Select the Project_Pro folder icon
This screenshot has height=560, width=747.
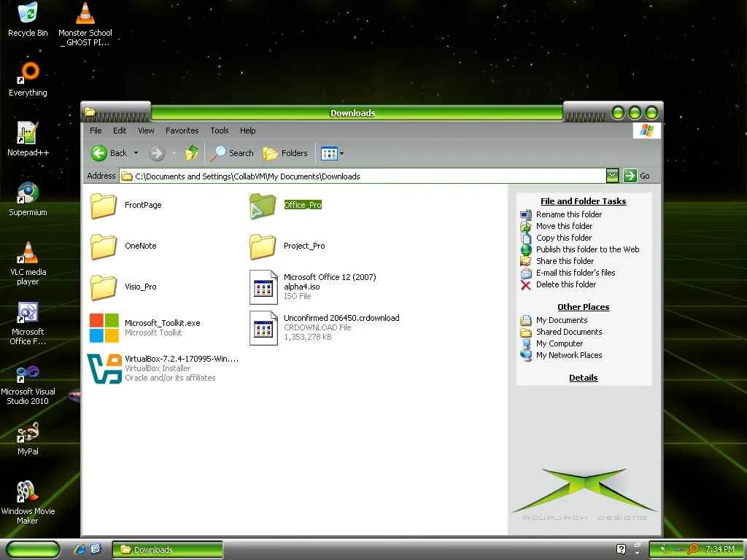263,246
